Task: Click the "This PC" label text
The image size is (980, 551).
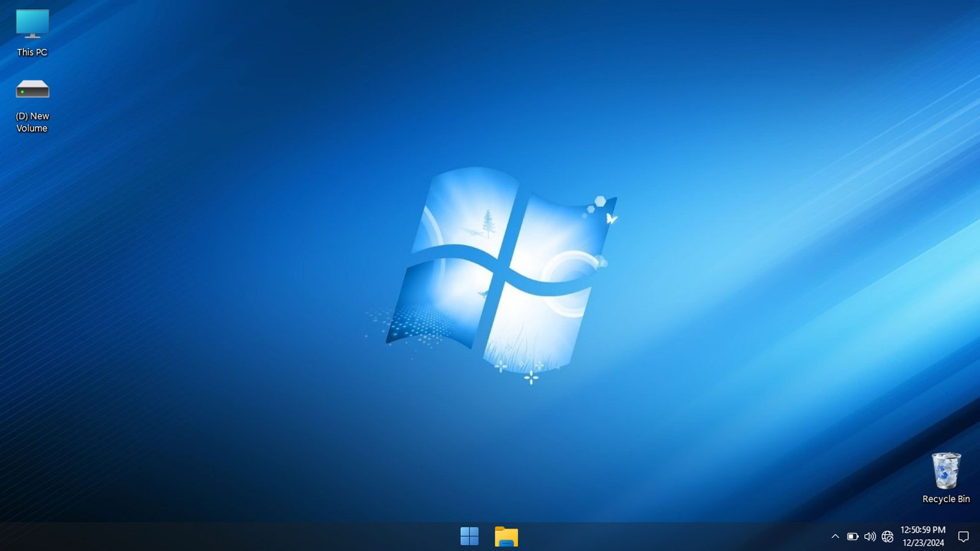Action: tap(32, 52)
